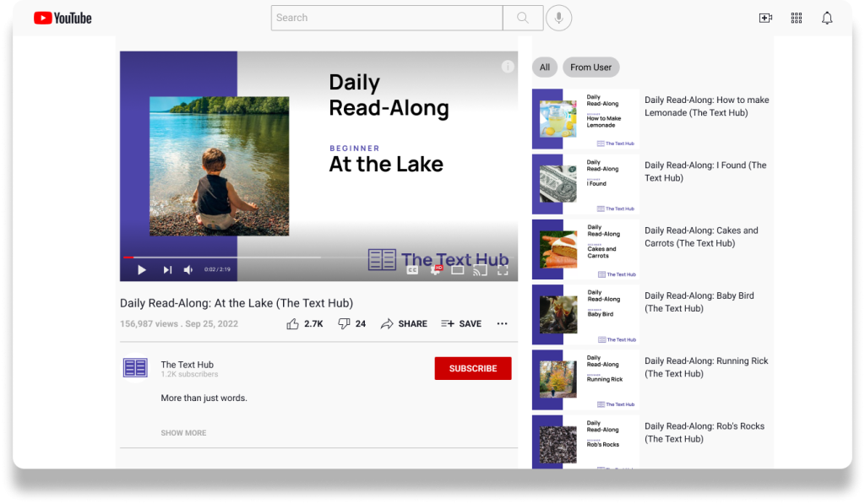865x504 pixels.
Task: Seek using the video progress bar
Action: point(318,257)
